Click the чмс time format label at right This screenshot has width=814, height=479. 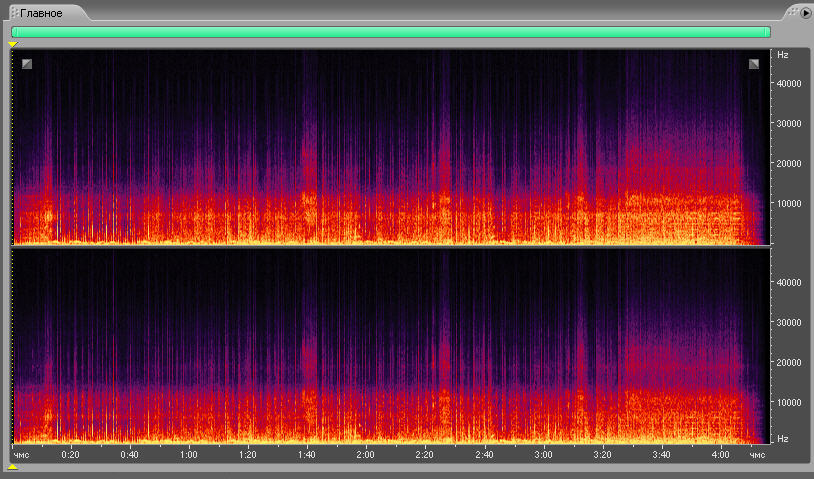click(757, 455)
